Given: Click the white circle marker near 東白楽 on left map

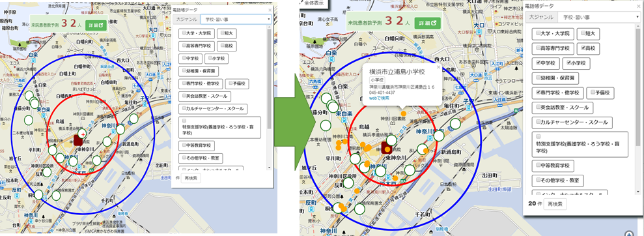Looking at the screenshot, I should point(35,103).
